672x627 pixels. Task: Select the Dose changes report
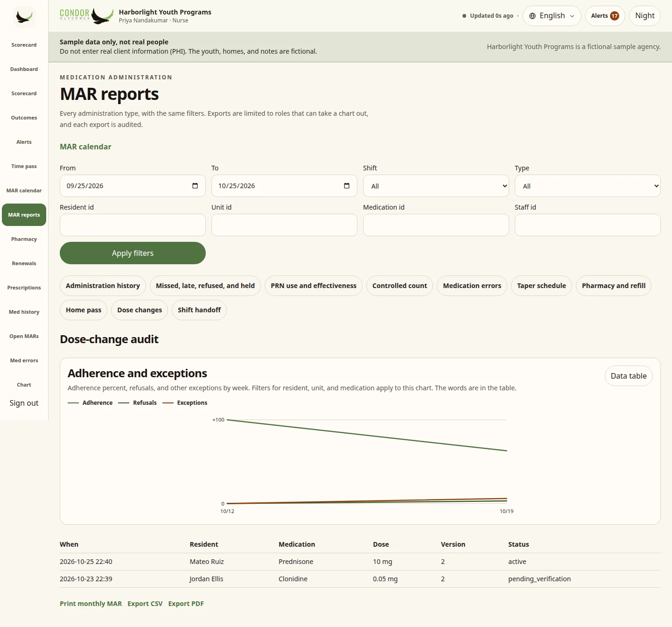point(140,310)
